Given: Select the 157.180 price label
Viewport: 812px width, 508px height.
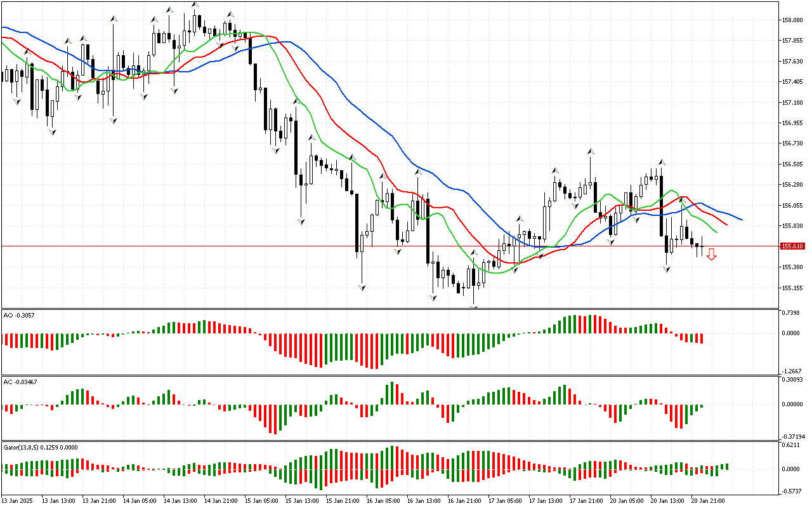Looking at the screenshot, I should point(793,103).
